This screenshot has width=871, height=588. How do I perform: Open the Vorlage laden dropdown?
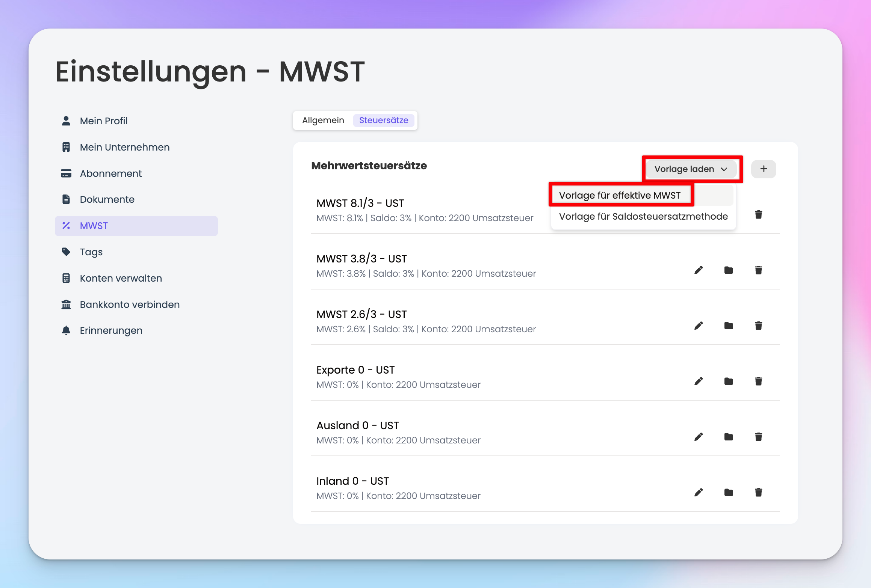tap(691, 169)
